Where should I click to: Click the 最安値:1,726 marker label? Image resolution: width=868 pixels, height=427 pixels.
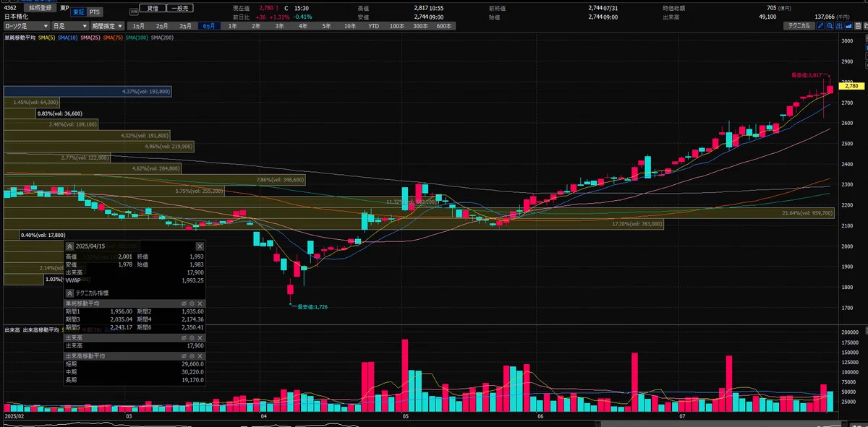tap(311, 307)
